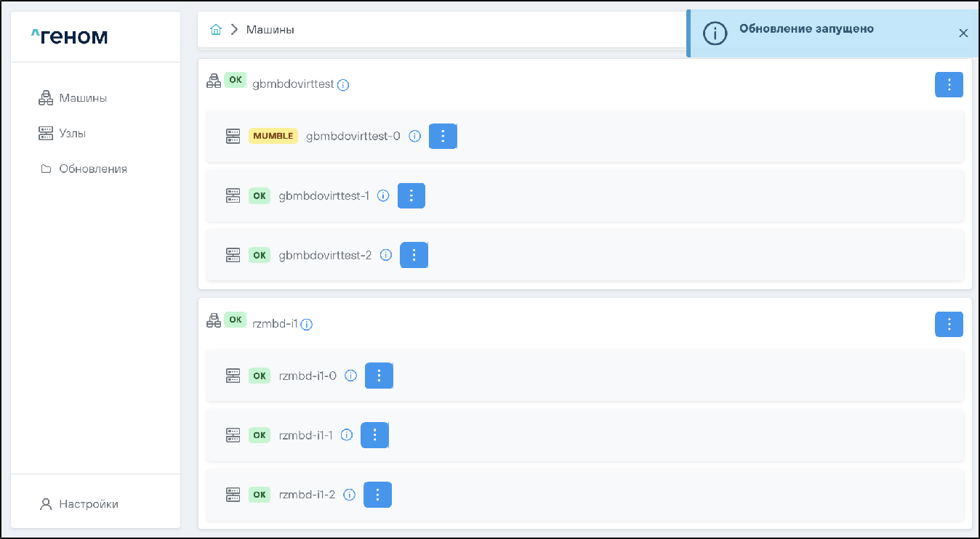This screenshot has width=980, height=539.
Task: Click info icon next to rzmbd-i1 cluster
Action: (307, 325)
